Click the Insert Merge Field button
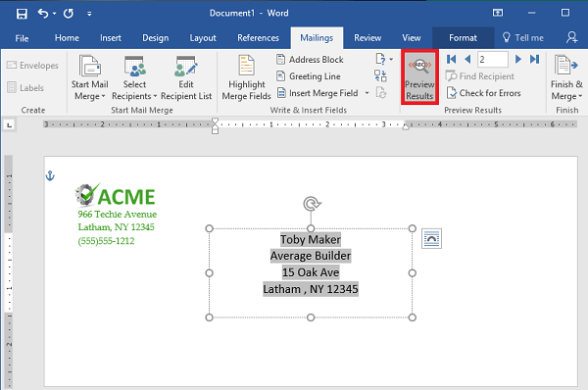Screen dimensions: 588x390 tap(318, 93)
